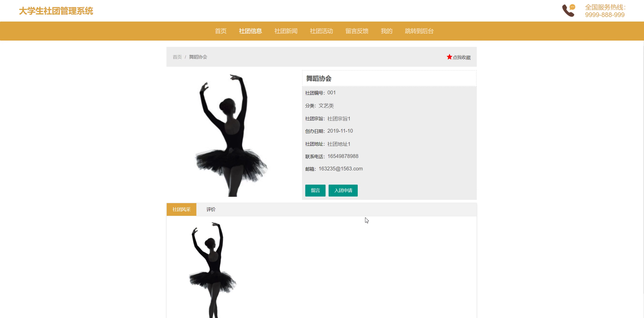Open the 社团信息 navigation item
The height and width of the screenshot is (318, 644).
click(250, 31)
